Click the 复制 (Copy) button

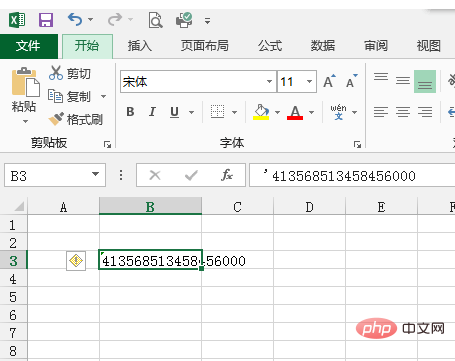click(x=69, y=96)
